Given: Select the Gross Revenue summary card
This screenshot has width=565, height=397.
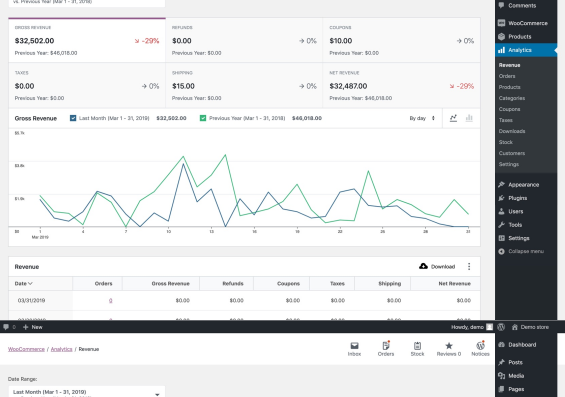Looking at the screenshot, I should 87,40.
